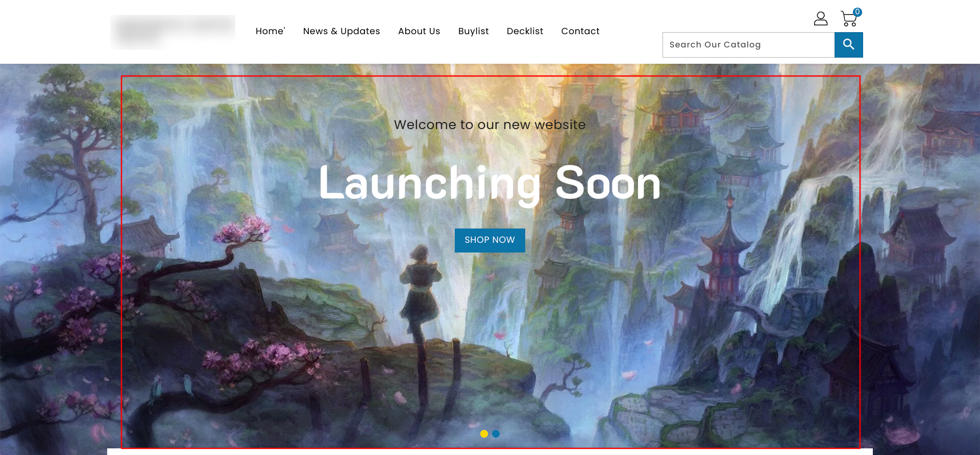Open News & Updates page

[341, 31]
